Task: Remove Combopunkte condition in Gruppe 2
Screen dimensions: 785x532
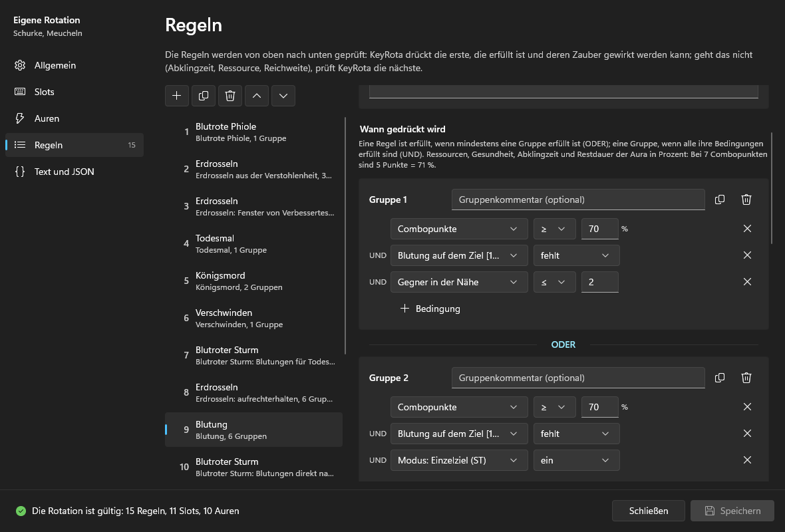Action: 747,407
